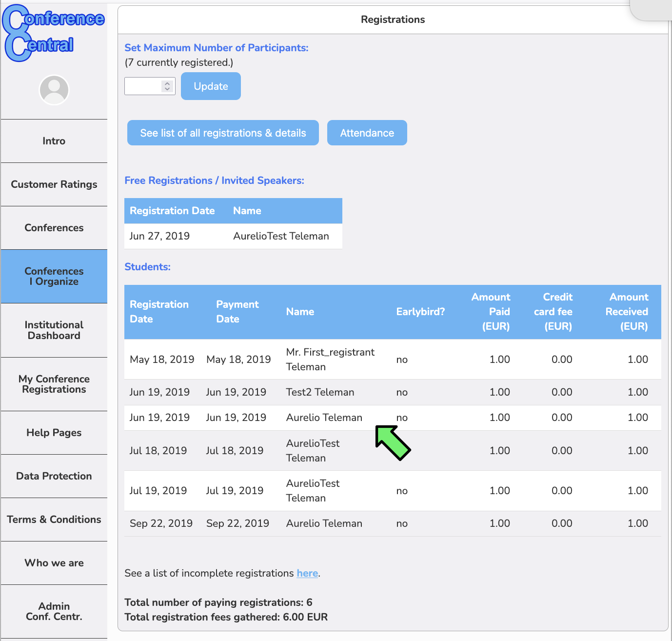This screenshot has height=641, width=672.
Task: Click the 'Jul 18, 2019' registration date cell
Action: click(158, 451)
